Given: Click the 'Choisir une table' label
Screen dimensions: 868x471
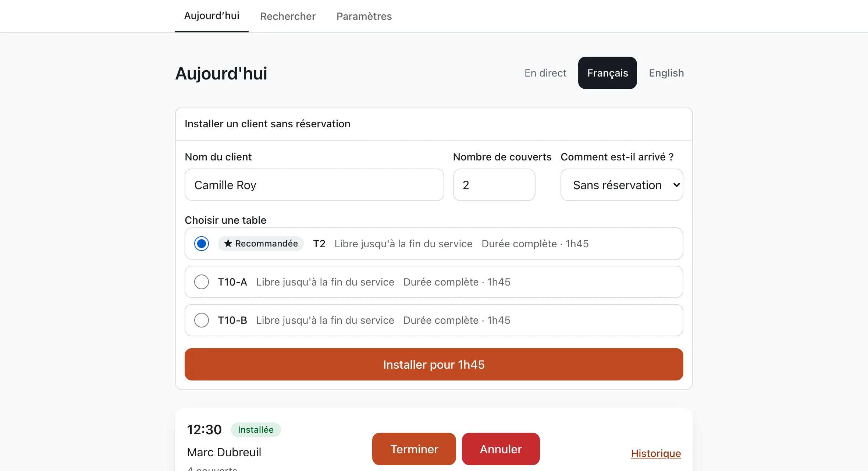Looking at the screenshot, I should tap(225, 220).
